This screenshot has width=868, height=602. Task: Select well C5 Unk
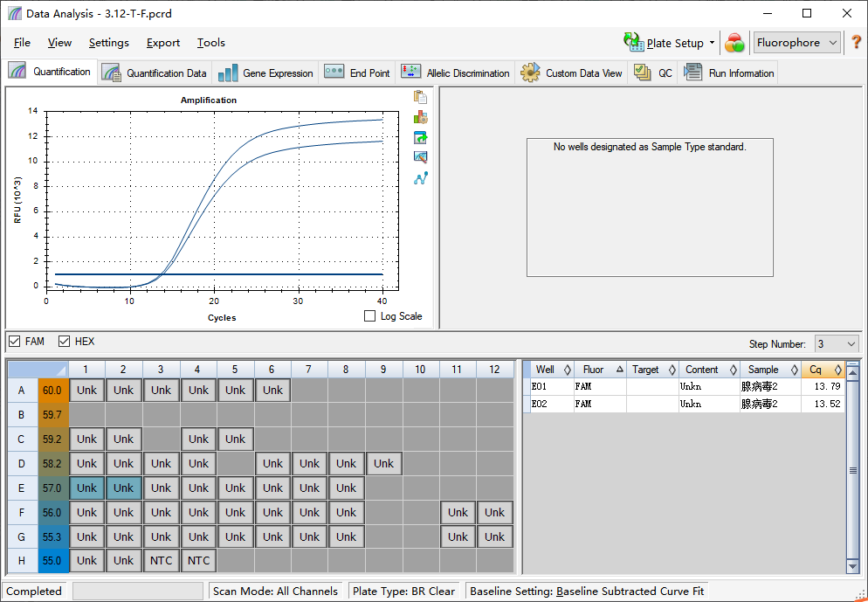point(235,439)
